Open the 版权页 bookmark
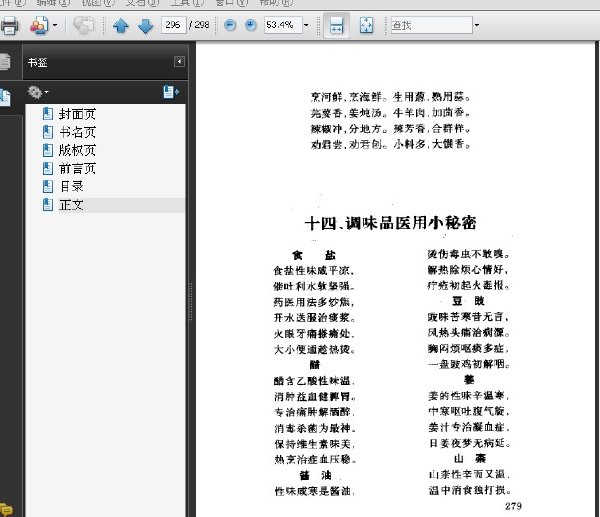The width and height of the screenshot is (600, 517). pyautogui.click(x=77, y=150)
